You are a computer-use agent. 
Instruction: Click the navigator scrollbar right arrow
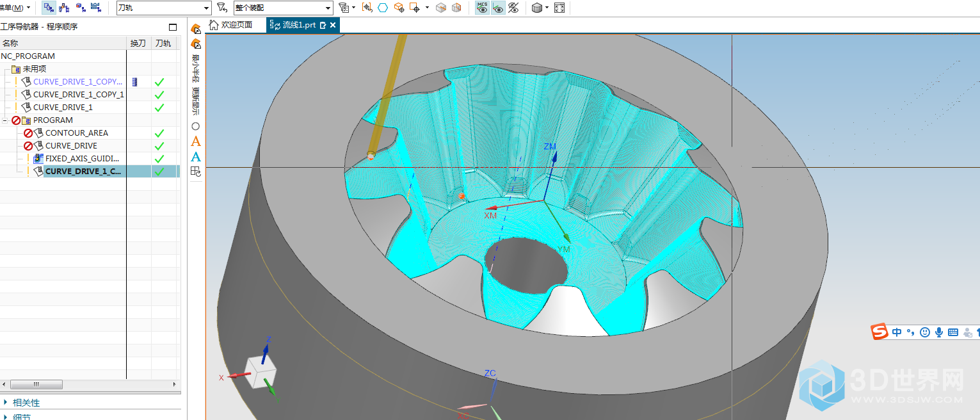175,384
